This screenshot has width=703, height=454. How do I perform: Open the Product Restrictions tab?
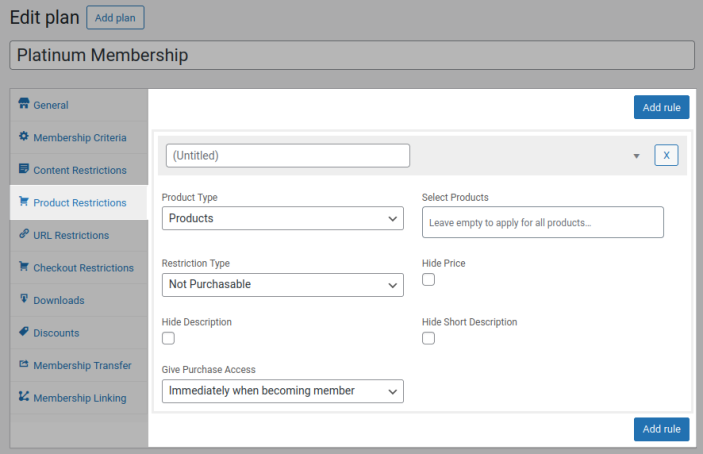pyautogui.click(x=80, y=202)
